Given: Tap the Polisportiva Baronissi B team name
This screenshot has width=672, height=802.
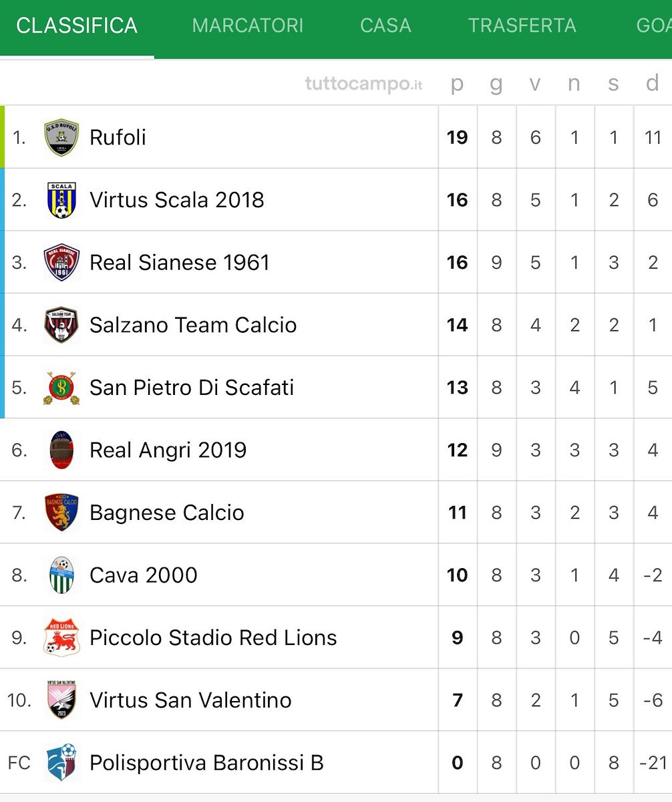Looking at the screenshot, I should [x=206, y=763].
